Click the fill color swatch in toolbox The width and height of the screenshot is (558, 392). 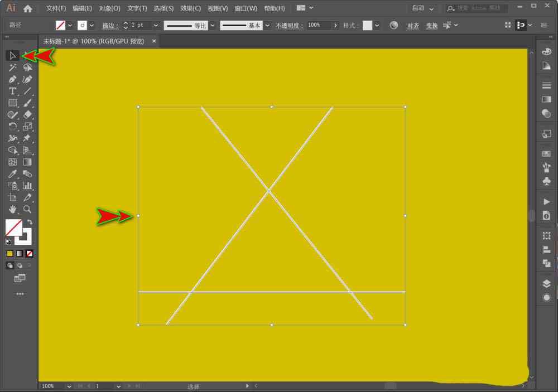coord(13,228)
